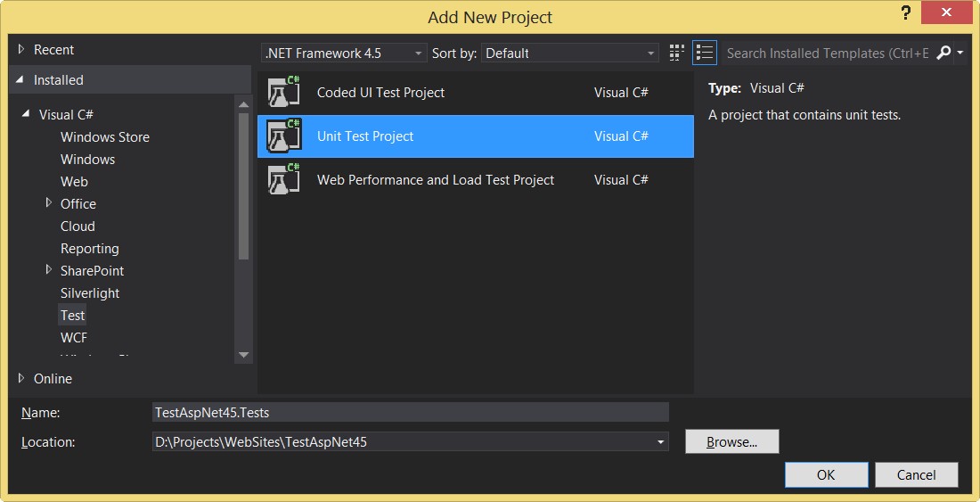Select the Web category
Screen dimensions: 980x502
(74, 182)
